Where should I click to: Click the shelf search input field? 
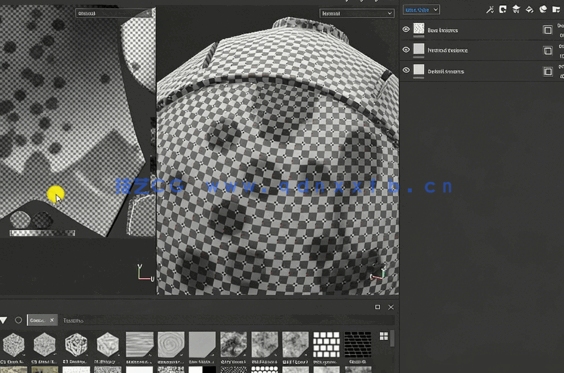coord(227,320)
